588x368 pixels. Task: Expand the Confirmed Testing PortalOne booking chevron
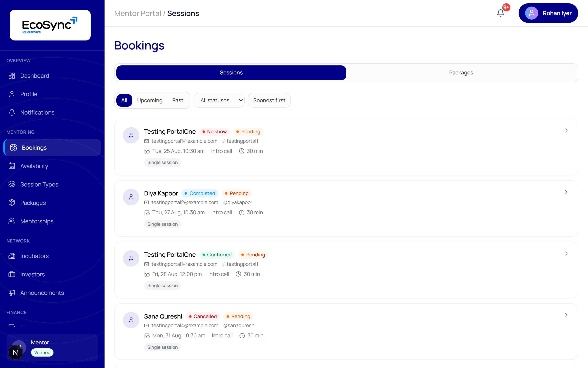(566, 254)
